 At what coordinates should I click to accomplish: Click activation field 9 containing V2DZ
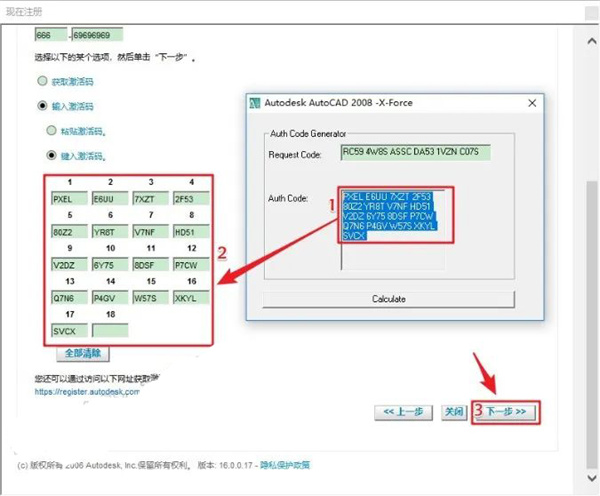tap(69, 265)
